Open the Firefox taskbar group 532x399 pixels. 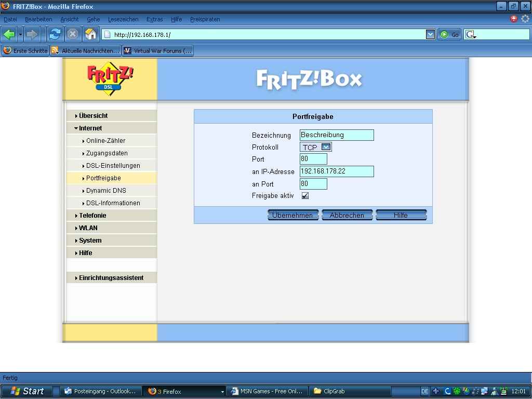tap(185, 392)
